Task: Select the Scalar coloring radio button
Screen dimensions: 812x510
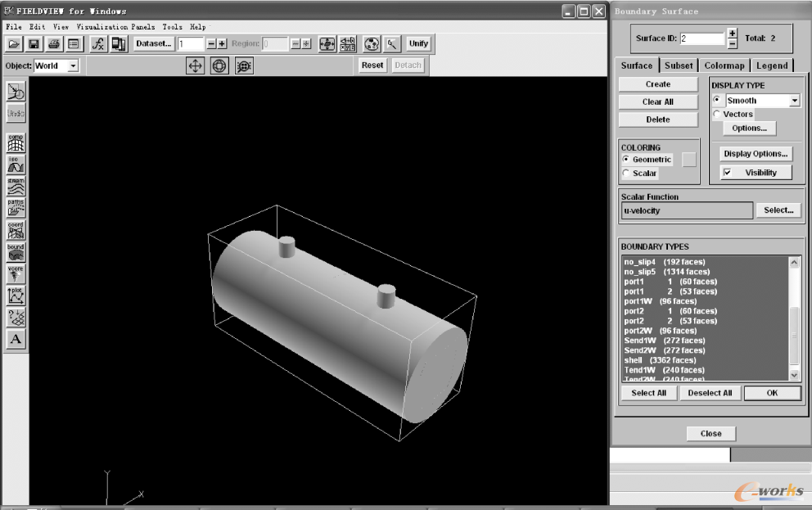Action: click(x=627, y=173)
